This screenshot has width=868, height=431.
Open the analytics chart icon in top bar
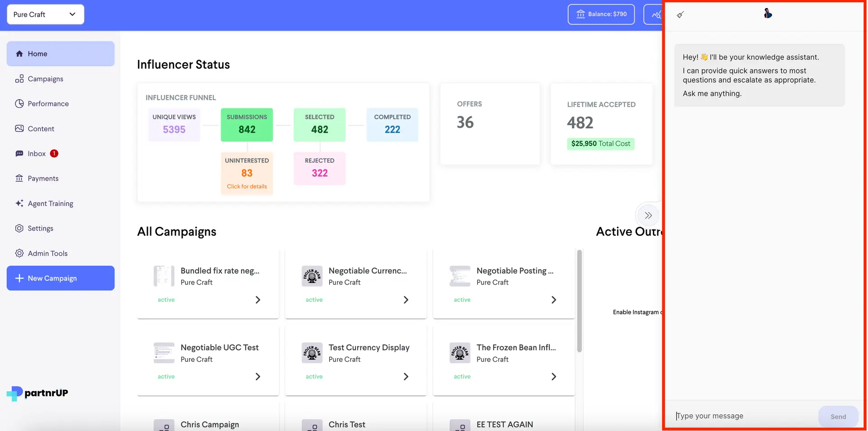click(x=656, y=14)
